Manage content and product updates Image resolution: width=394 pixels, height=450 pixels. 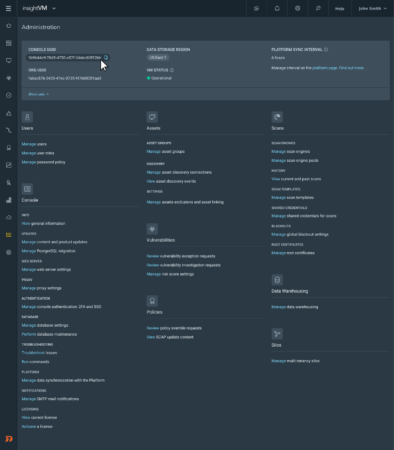tap(54, 242)
